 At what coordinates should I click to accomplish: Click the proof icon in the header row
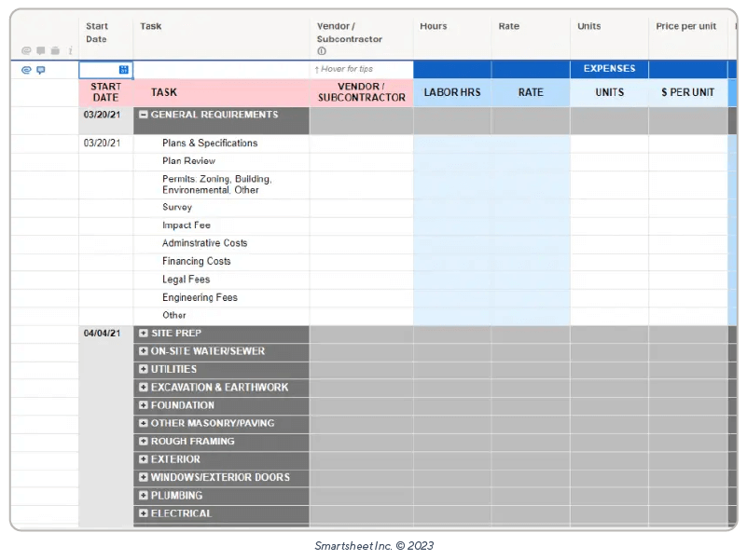55,49
